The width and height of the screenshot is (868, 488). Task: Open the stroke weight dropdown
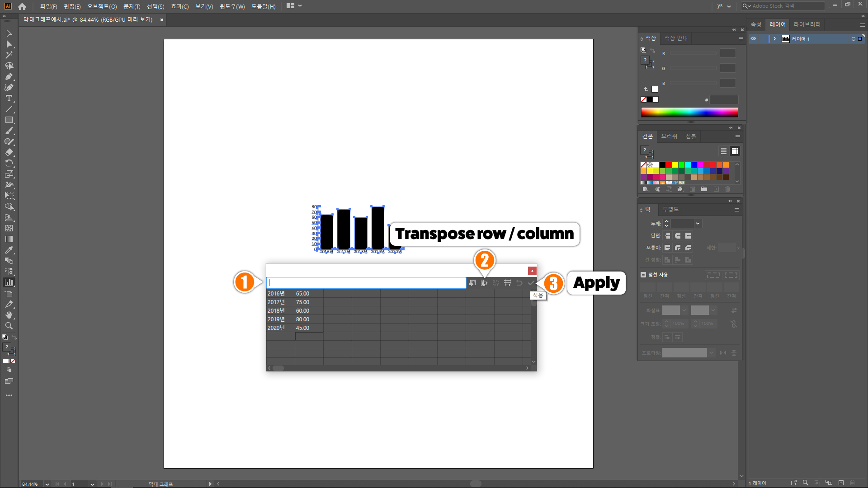698,224
